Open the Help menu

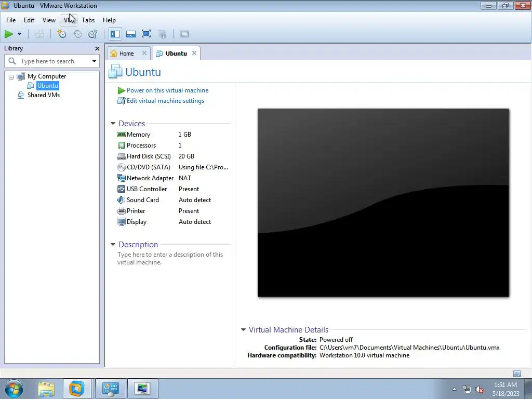pos(109,20)
